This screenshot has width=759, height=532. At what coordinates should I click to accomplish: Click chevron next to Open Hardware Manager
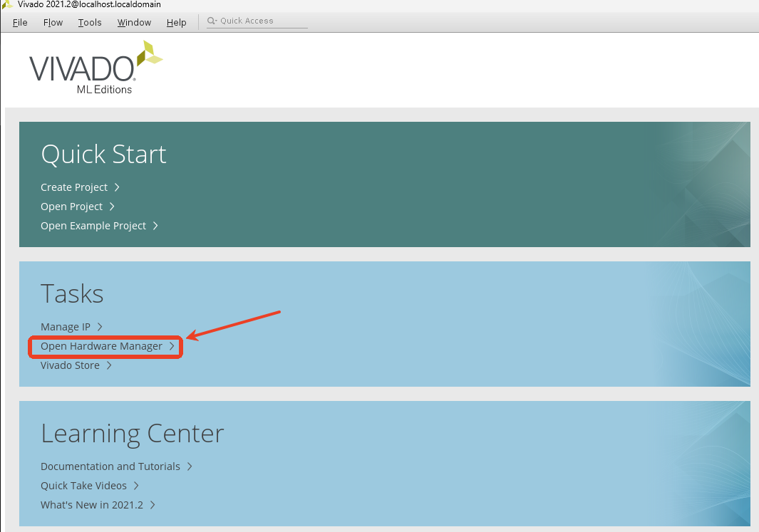tap(172, 346)
